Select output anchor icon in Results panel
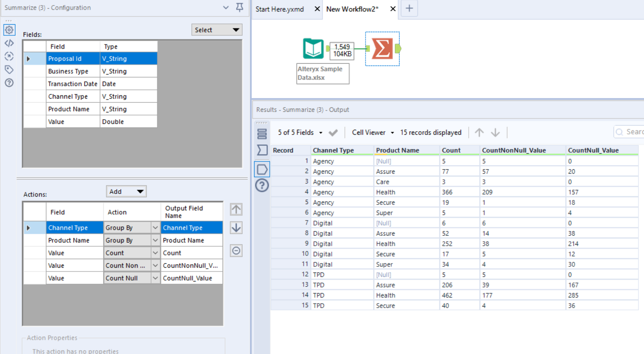Image resolution: width=644 pixels, height=354 pixels. click(262, 169)
